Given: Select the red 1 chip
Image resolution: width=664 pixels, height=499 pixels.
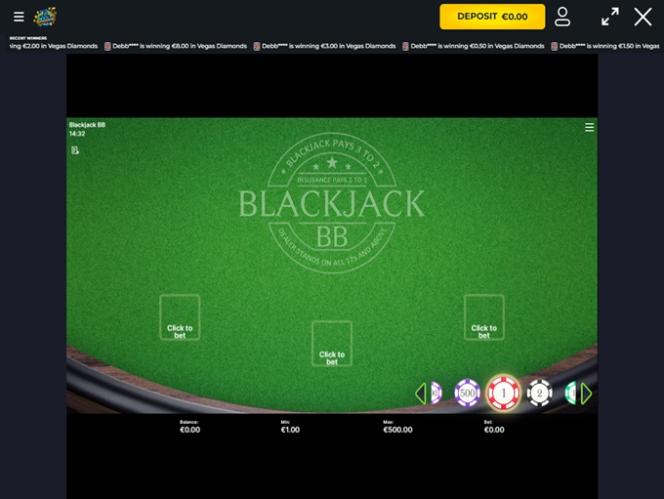Looking at the screenshot, I should click(503, 393).
